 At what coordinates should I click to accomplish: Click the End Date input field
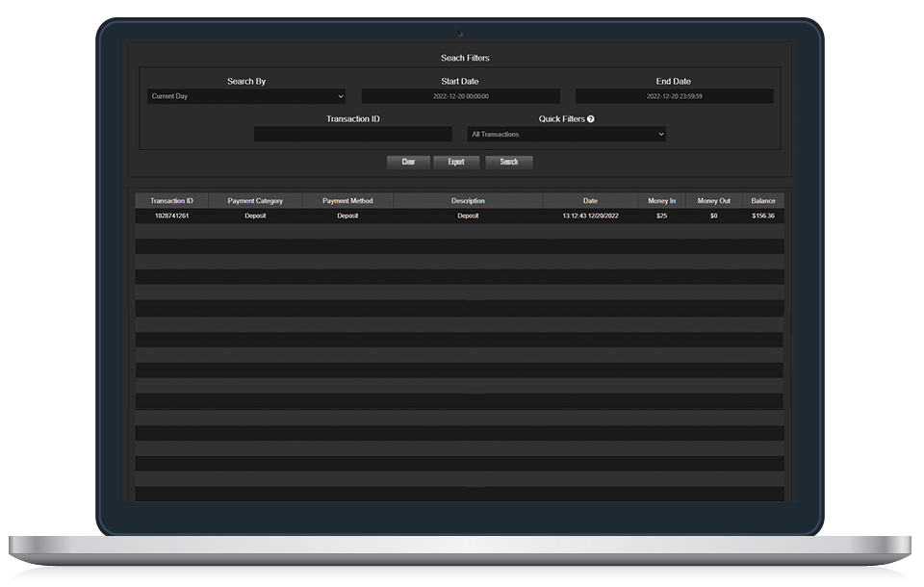pyautogui.click(x=674, y=96)
